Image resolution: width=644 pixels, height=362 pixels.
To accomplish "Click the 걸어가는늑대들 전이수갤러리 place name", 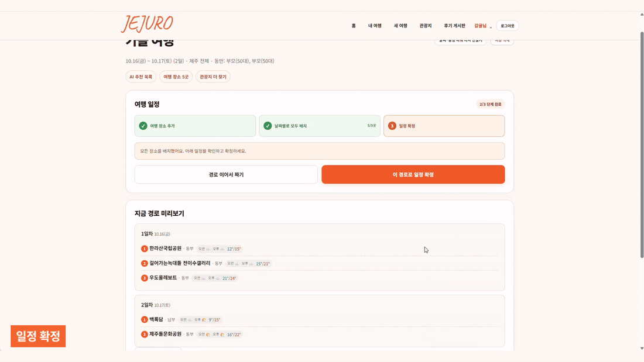I will coord(180,263).
